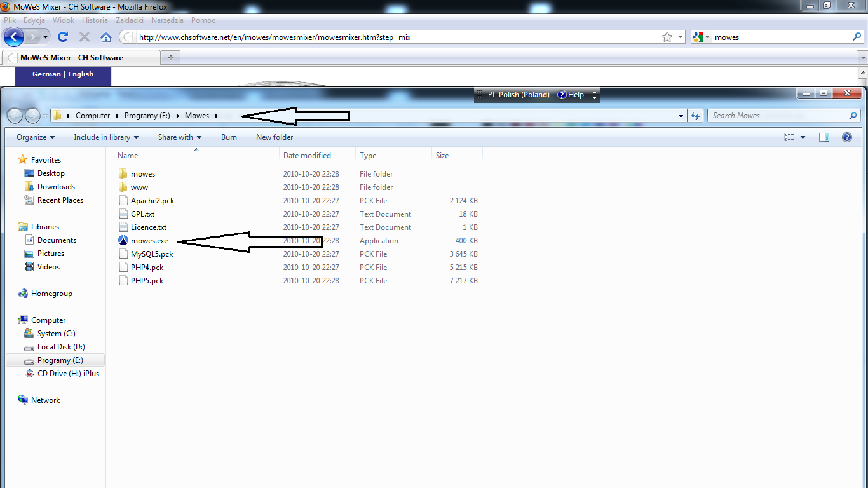Click the Change your view icon
Image resolution: width=868 pixels, height=488 pixels.
coord(789,137)
